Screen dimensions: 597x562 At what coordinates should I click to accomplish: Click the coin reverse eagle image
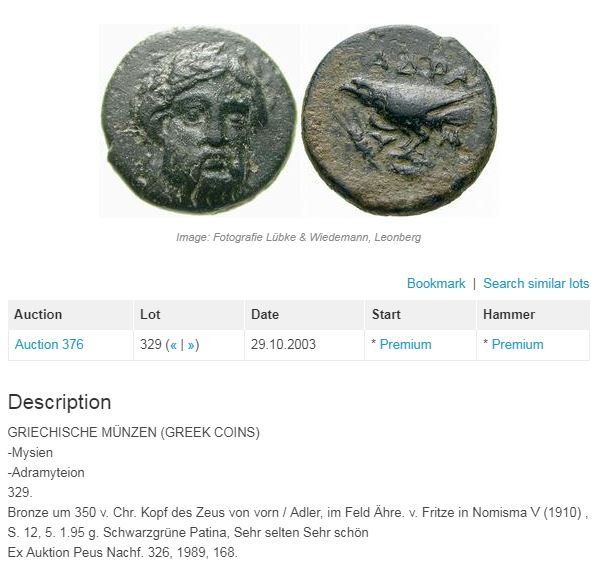point(399,120)
